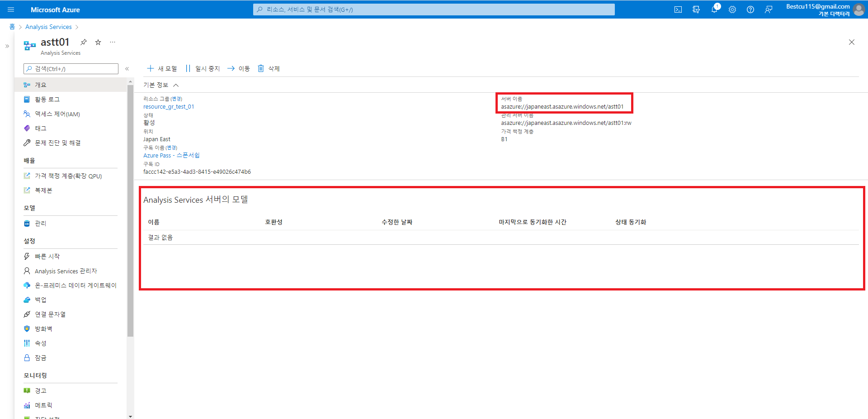The width and height of the screenshot is (868, 419).
Task: Select 개요 in the resource menu
Action: (x=71, y=85)
